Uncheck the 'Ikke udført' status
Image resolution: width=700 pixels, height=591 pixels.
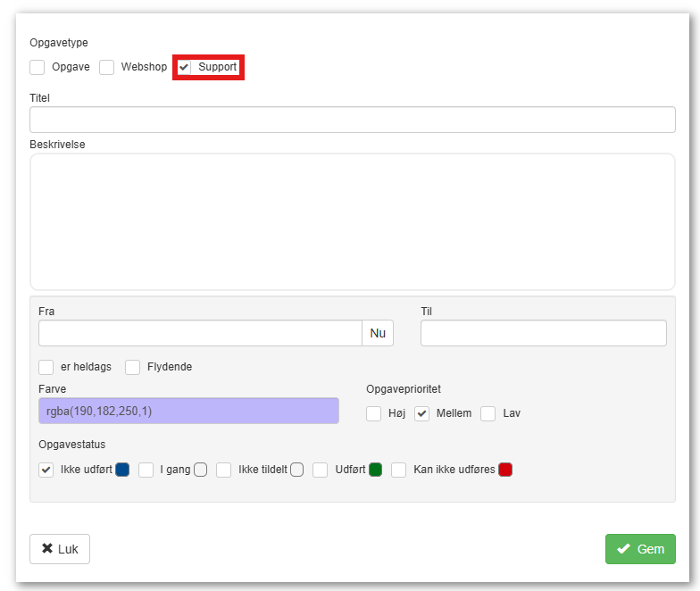(x=46, y=470)
